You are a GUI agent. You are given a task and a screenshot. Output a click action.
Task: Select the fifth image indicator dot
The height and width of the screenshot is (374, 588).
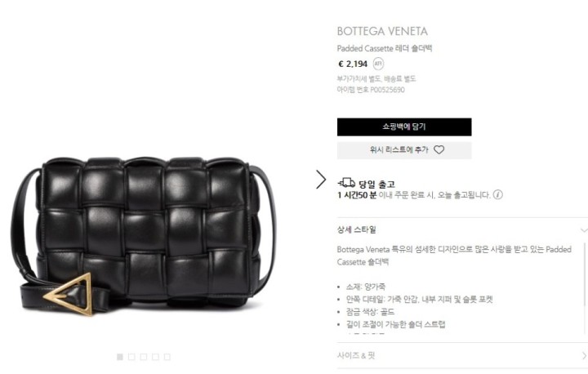click(167, 357)
